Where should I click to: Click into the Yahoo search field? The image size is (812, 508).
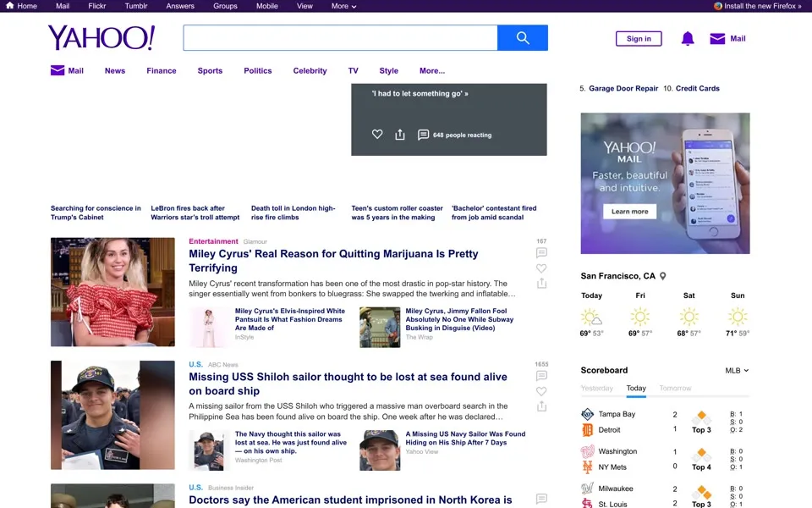pyautogui.click(x=340, y=38)
